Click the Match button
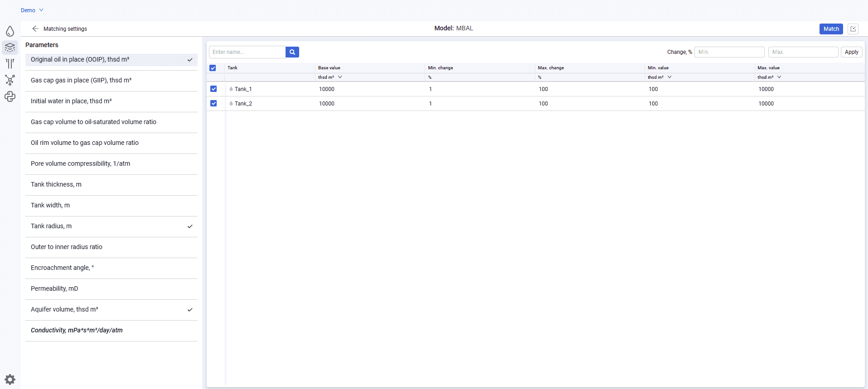The image size is (868, 389). 831,29
